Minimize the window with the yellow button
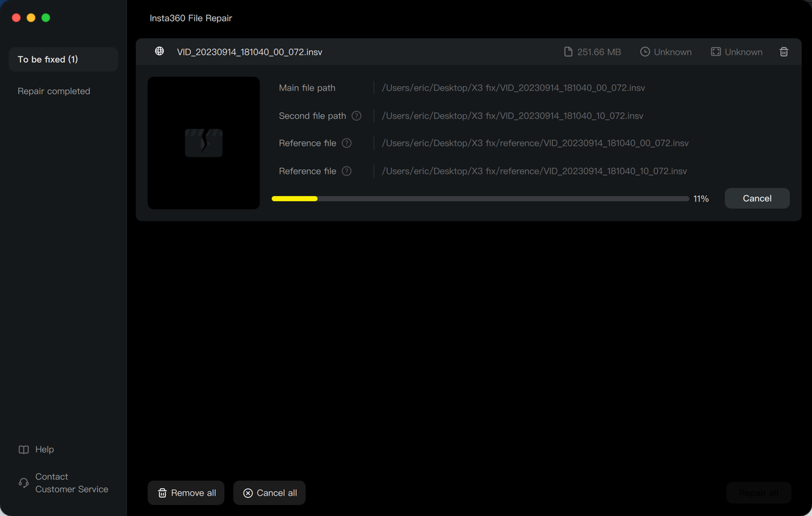812x516 pixels. click(x=31, y=18)
